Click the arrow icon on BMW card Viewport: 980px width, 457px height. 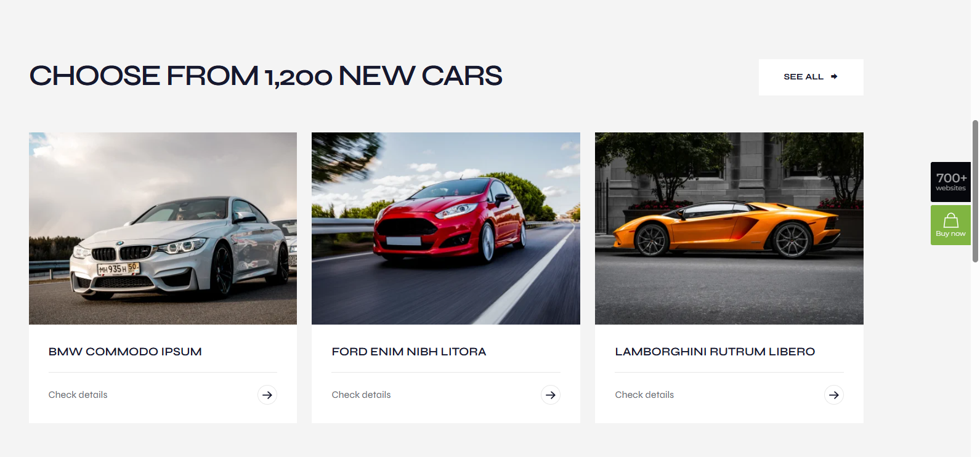pyautogui.click(x=267, y=395)
